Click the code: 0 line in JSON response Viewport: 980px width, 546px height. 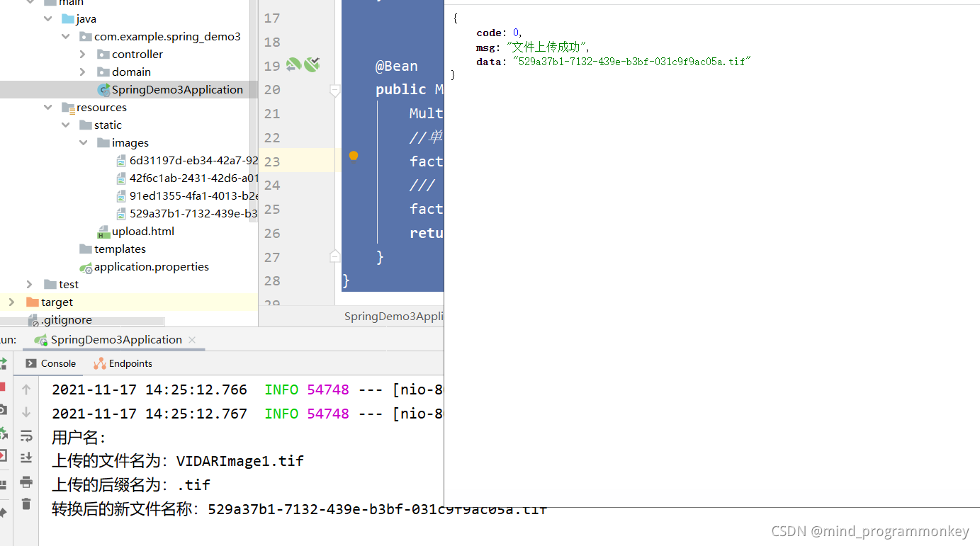(499, 33)
